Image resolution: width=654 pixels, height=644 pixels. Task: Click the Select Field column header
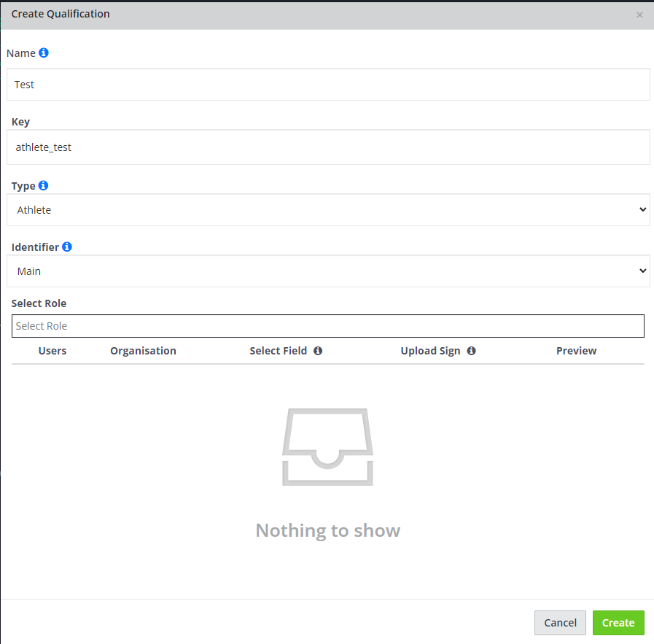pos(279,351)
